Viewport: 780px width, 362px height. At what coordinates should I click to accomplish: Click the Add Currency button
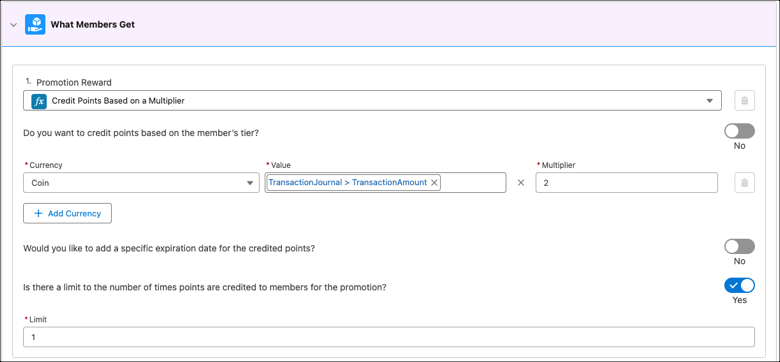67,213
